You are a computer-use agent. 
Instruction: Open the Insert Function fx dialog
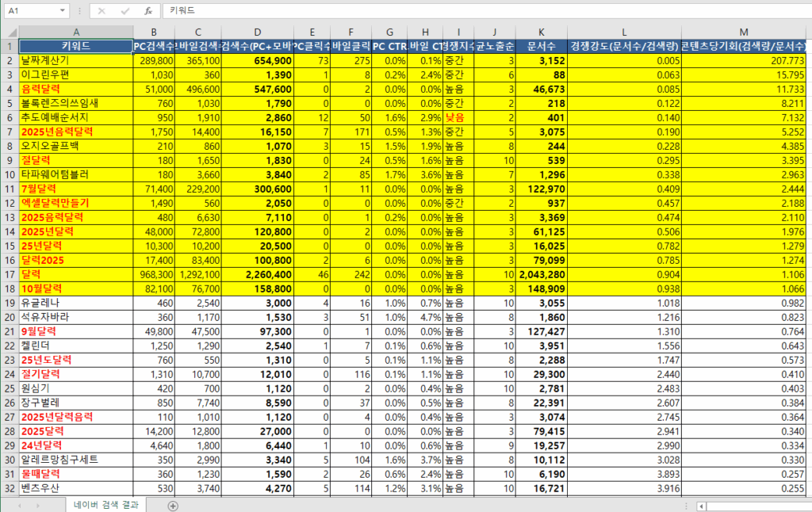pyautogui.click(x=148, y=11)
